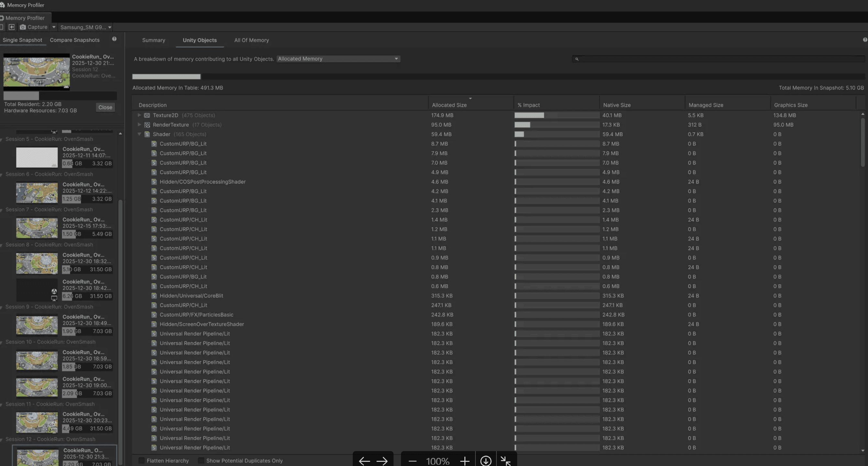Collapse Session 12 foldout in snapshot list
This screenshot has height=466, width=868.
(x=2, y=439)
